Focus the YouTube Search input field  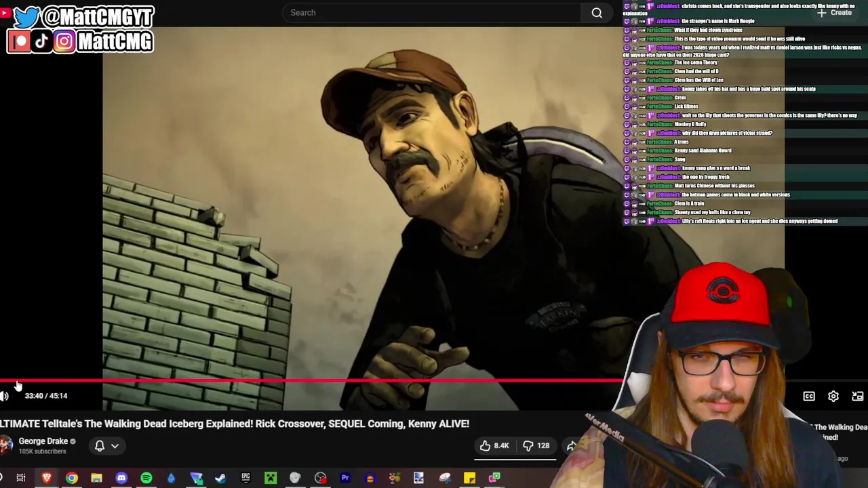tap(431, 12)
